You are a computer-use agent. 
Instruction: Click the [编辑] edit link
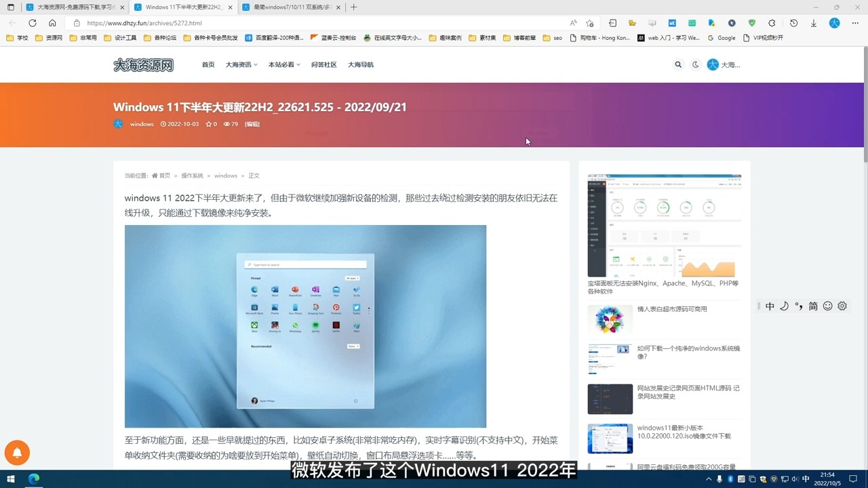[252, 124]
